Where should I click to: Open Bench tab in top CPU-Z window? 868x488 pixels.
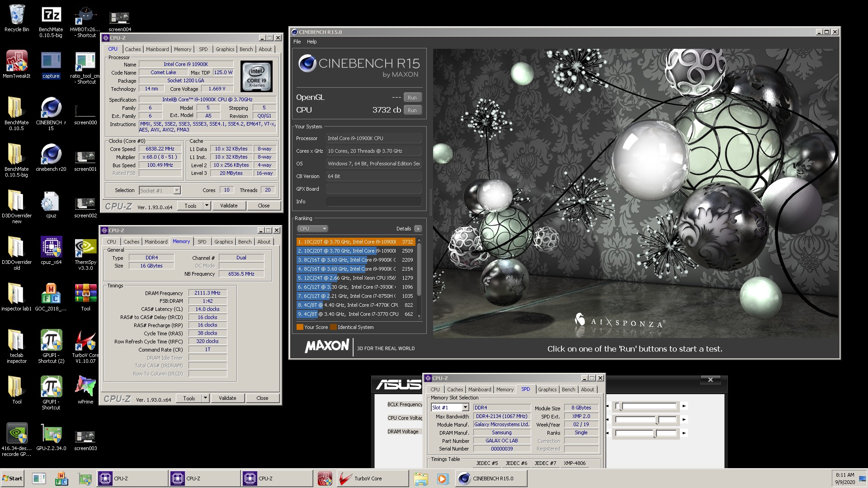(x=246, y=49)
